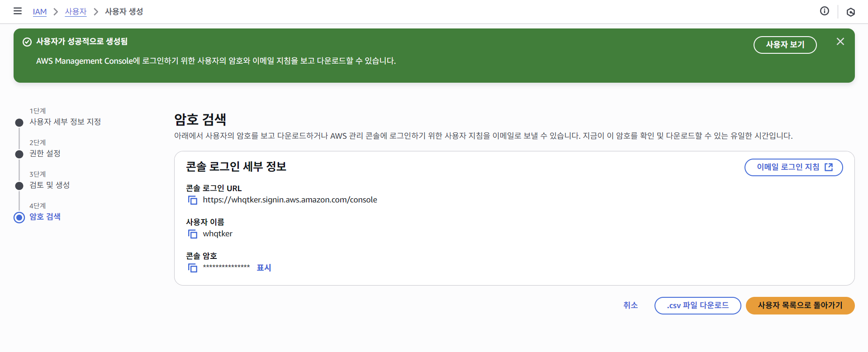868x352 pixels.
Task: Copy the console sign-in URL
Action: coord(193,200)
